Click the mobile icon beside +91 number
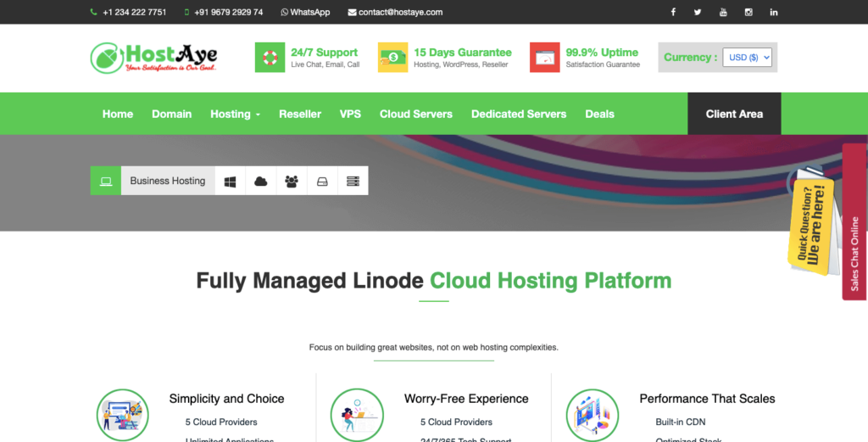 186,12
